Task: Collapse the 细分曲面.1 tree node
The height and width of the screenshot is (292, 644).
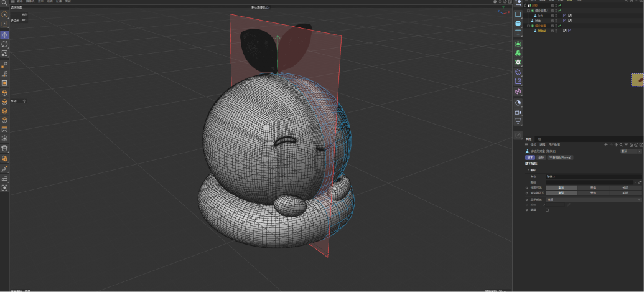Action: pyautogui.click(x=528, y=11)
